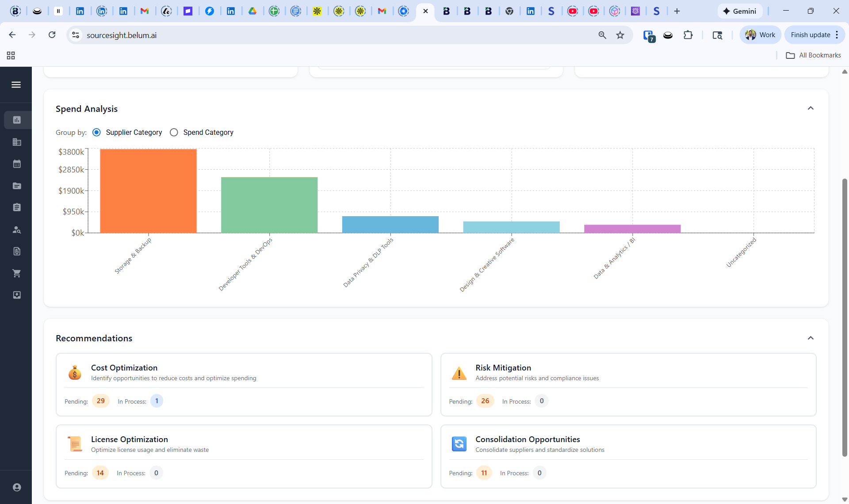This screenshot has width=849, height=504.
Task: Collapse the Spend Analysis section
Action: click(x=811, y=108)
